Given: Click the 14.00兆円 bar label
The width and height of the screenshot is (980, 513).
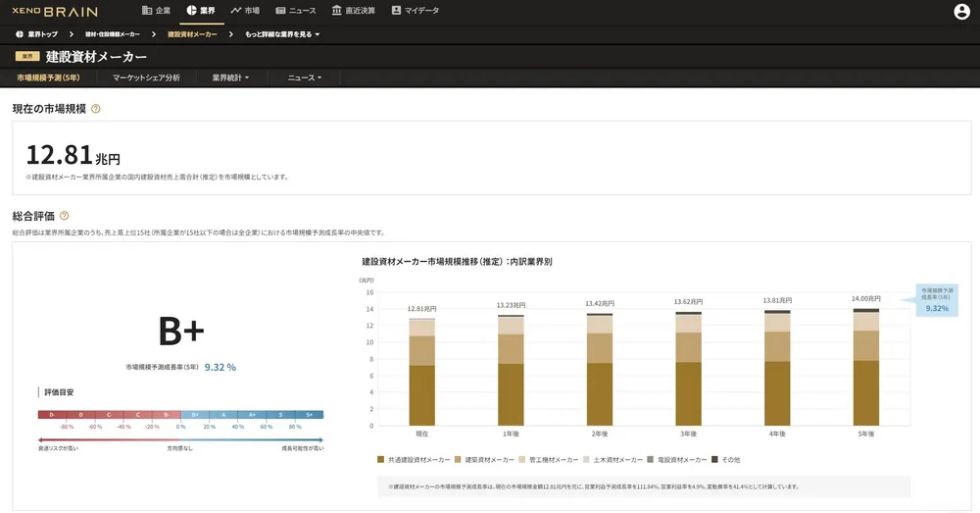Looking at the screenshot, I should pyautogui.click(x=865, y=298).
